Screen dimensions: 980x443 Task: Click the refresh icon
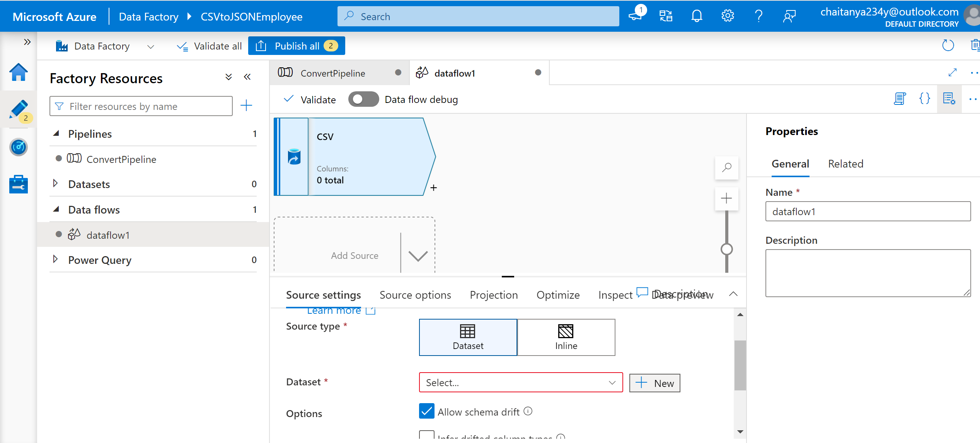click(948, 46)
